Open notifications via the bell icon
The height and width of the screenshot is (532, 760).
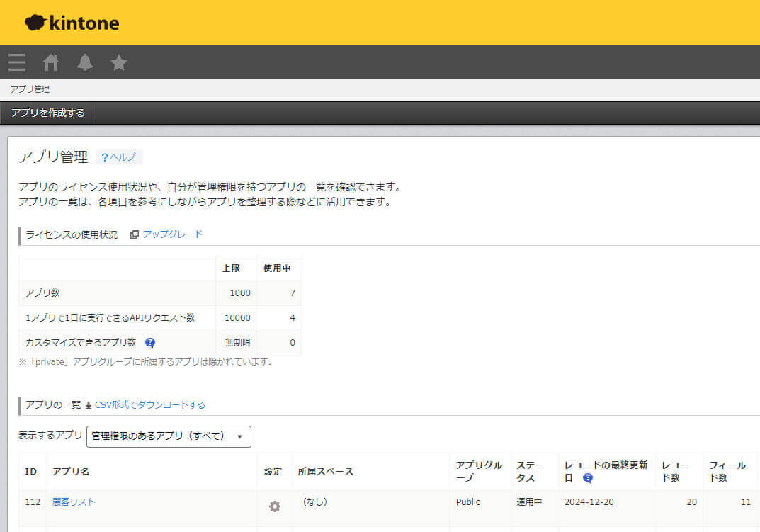point(84,62)
